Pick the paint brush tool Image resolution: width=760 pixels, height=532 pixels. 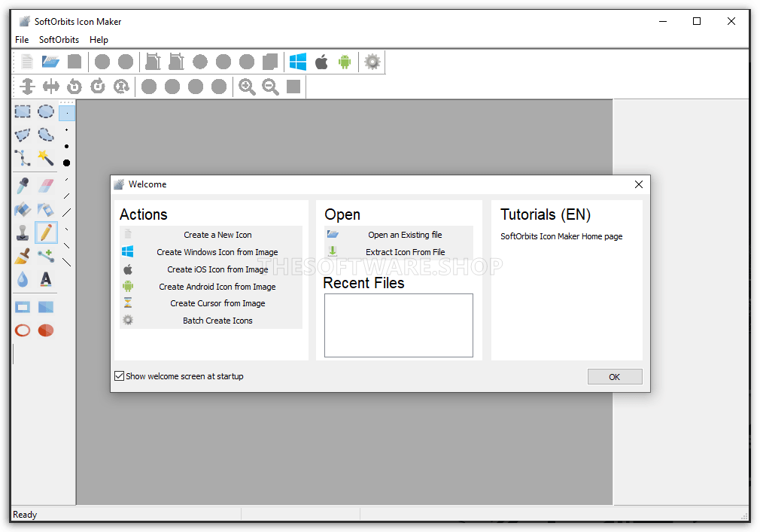[x=23, y=256]
